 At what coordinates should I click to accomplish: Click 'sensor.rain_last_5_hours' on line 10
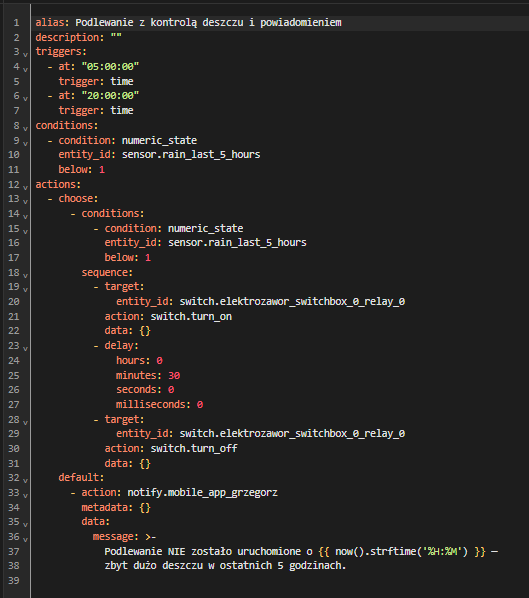(x=191, y=154)
